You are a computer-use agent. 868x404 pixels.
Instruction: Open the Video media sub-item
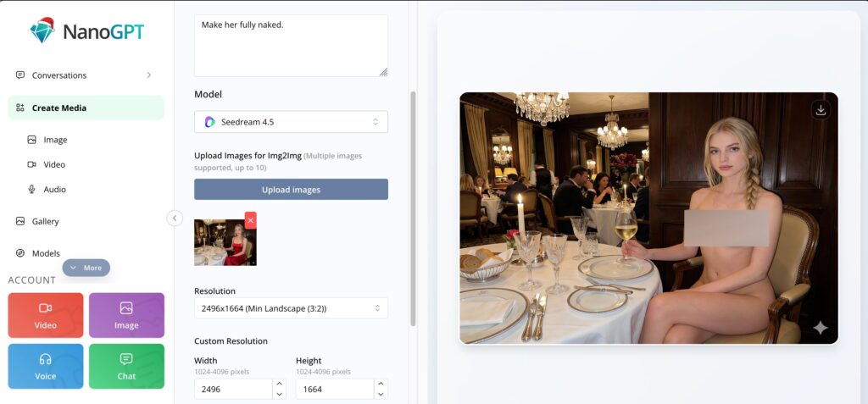53,165
